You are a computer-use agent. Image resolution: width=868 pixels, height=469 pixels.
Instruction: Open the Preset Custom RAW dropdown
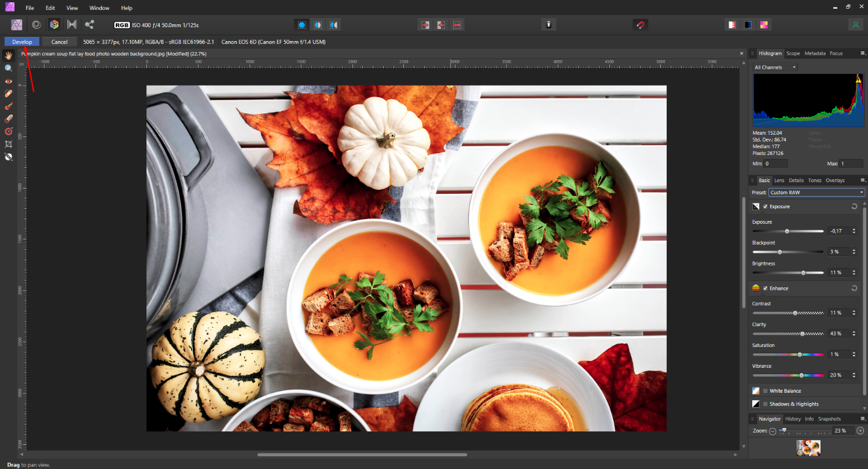pos(816,193)
